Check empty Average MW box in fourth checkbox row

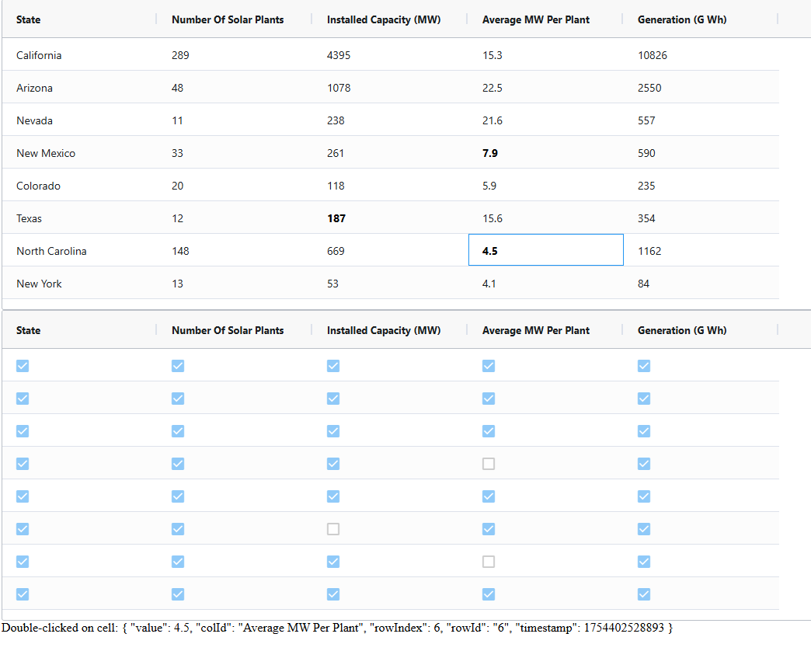pos(489,464)
